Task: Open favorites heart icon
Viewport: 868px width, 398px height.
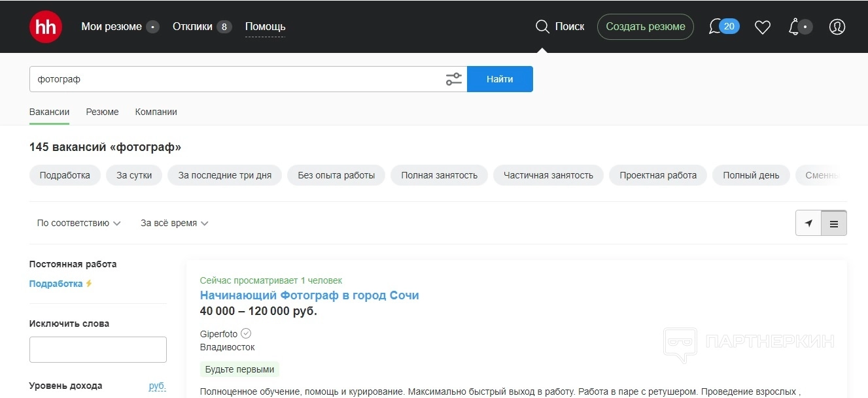Action: point(763,27)
